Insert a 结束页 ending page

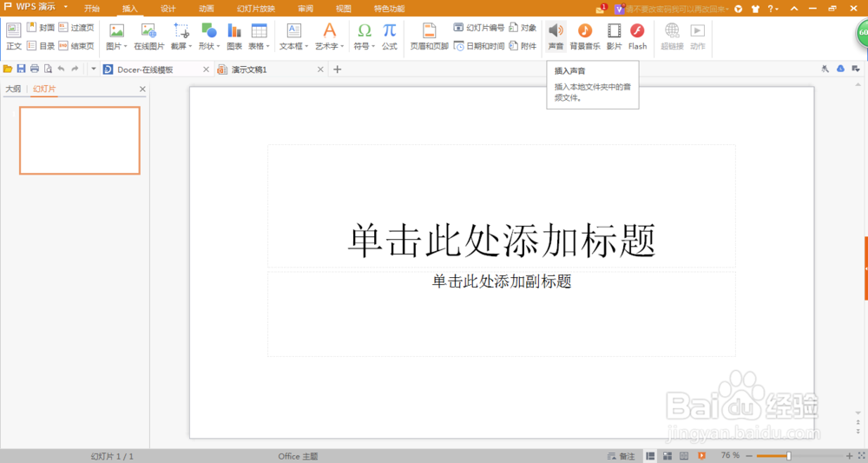(x=76, y=46)
